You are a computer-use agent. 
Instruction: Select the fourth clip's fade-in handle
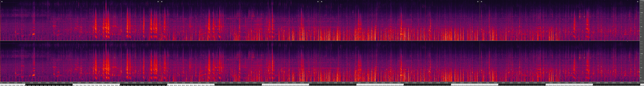pyautogui.click(x=482, y=2)
